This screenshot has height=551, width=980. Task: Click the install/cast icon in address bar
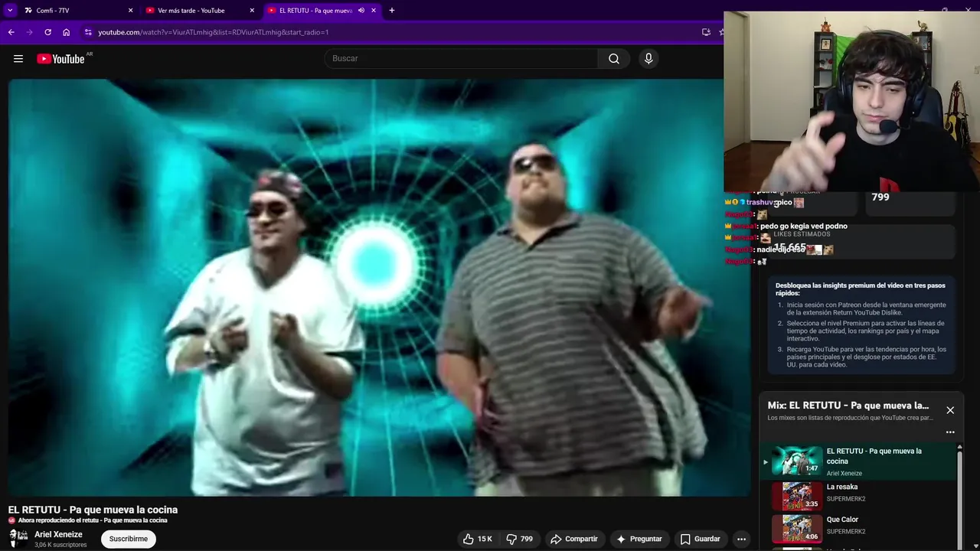[706, 32]
